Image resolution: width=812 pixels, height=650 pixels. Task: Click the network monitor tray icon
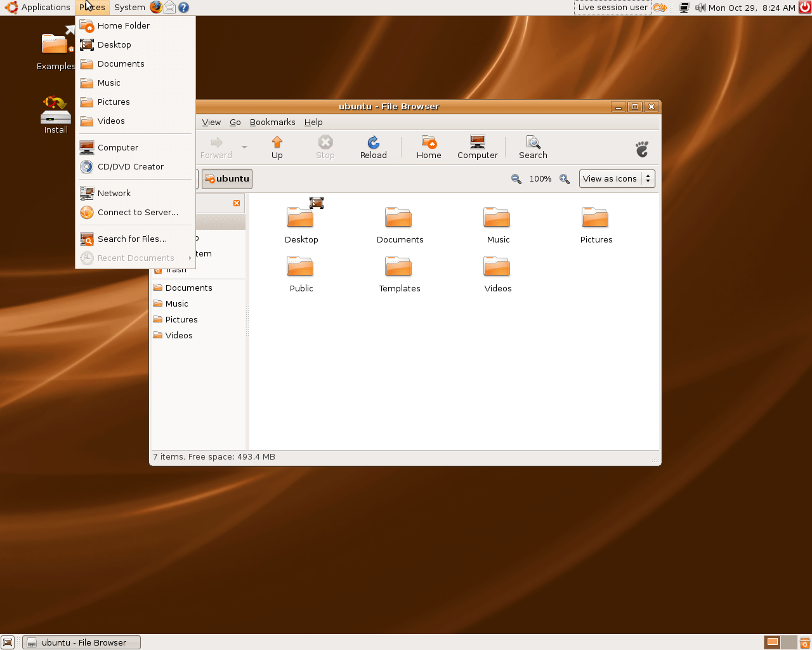[x=684, y=8]
